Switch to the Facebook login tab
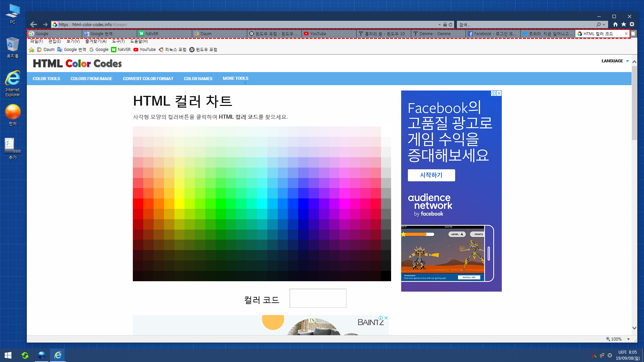This screenshot has height=362, width=644. (x=493, y=34)
